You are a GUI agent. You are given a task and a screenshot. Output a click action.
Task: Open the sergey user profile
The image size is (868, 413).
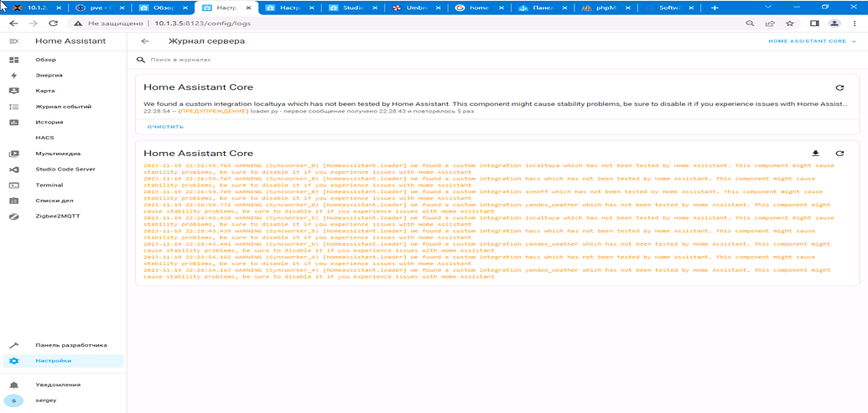(63, 400)
